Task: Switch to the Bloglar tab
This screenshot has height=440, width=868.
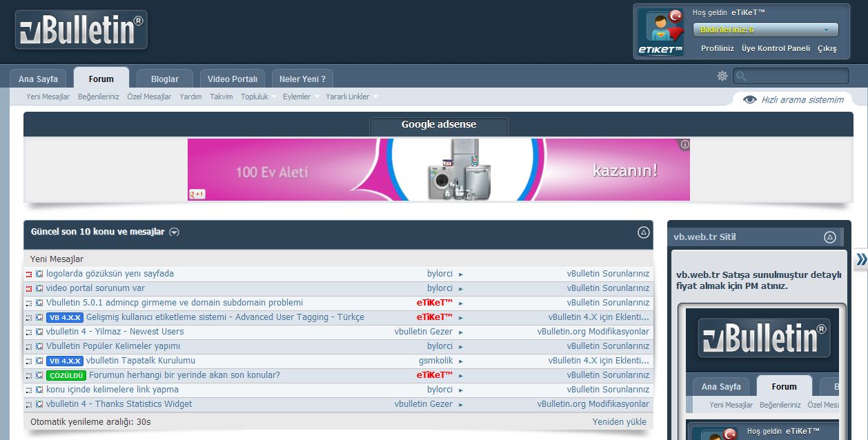Action: pyautogui.click(x=165, y=79)
